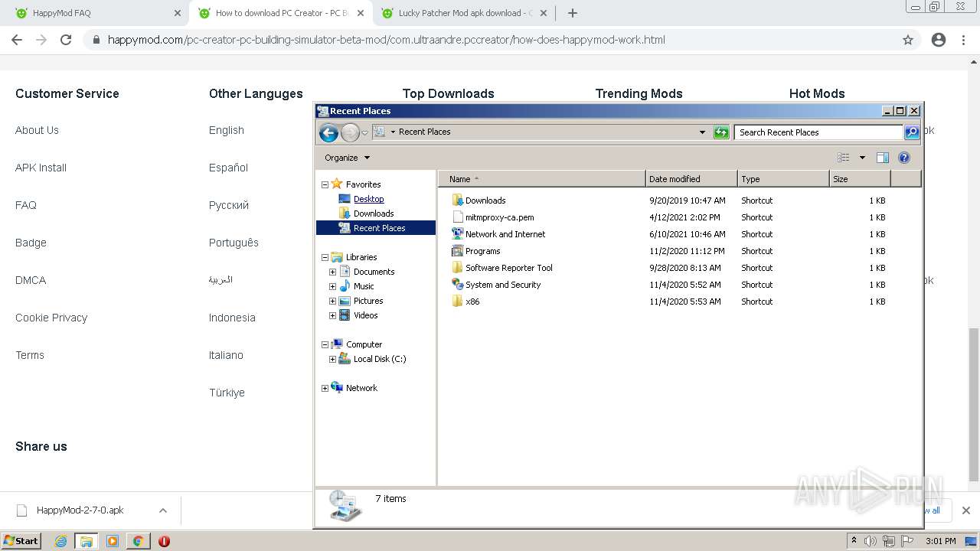Click the Change your view icon

(844, 158)
